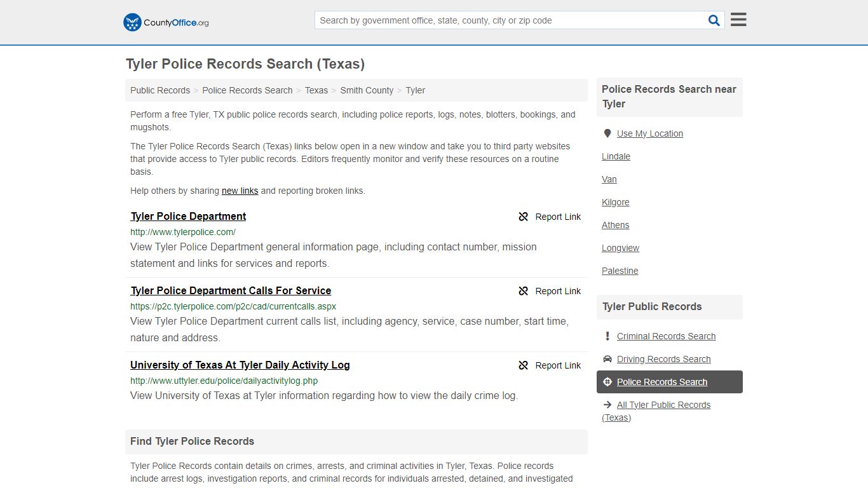This screenshot has height=488, width=868.
Task: Open the Palestine nearby link
Action: click(620, 271)
